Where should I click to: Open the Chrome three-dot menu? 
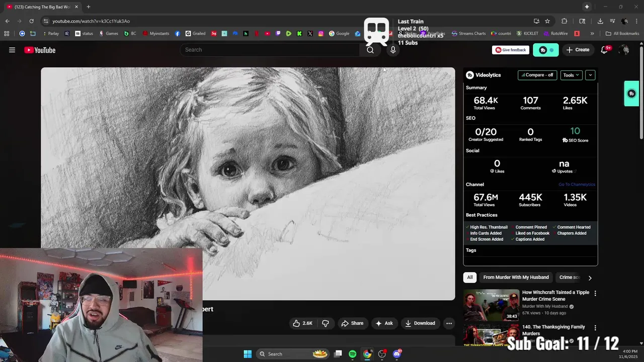[637, 21]
